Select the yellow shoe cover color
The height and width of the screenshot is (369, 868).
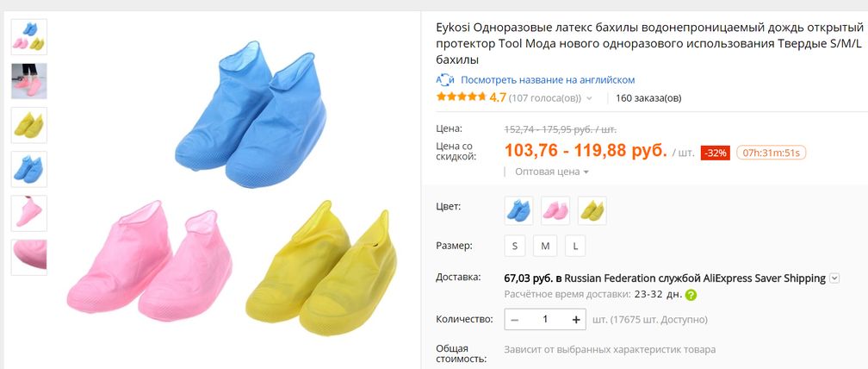(592, 210)
